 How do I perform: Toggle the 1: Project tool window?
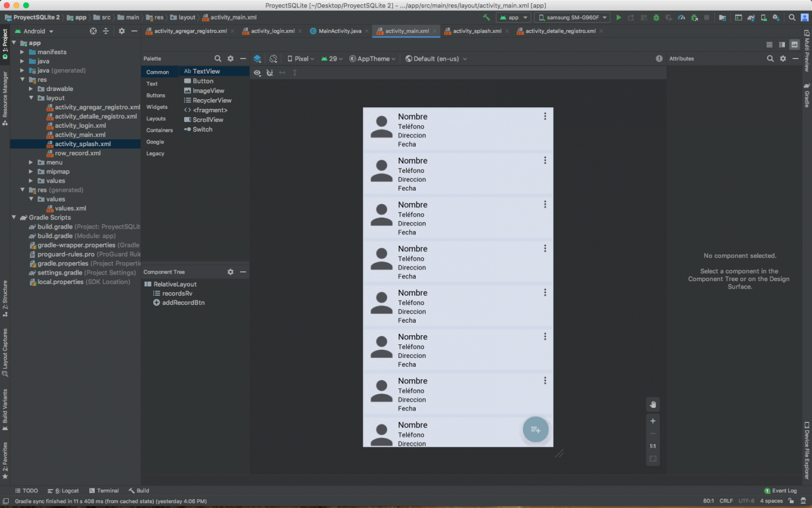5,43
